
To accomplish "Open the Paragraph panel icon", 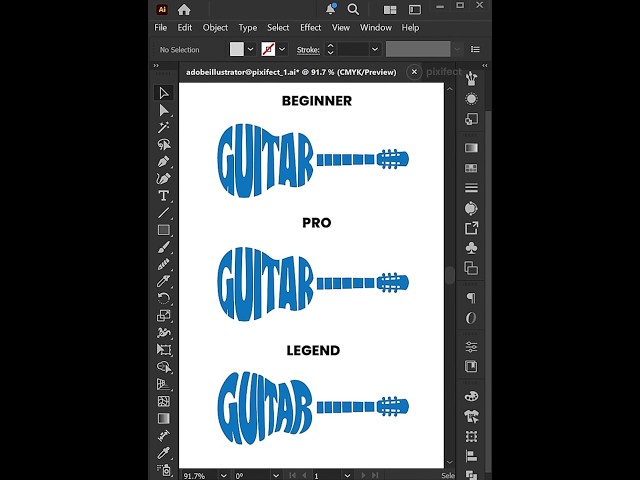I will point(471,298).
